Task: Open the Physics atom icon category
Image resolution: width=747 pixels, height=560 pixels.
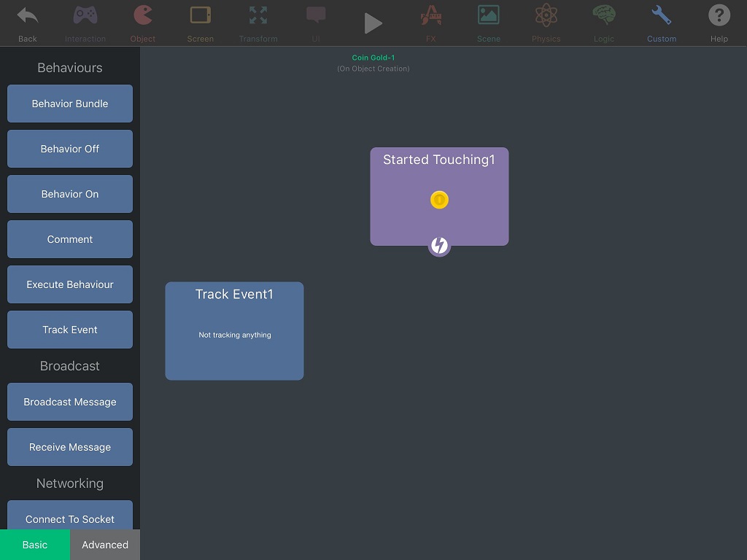Action: click(546, 22)
